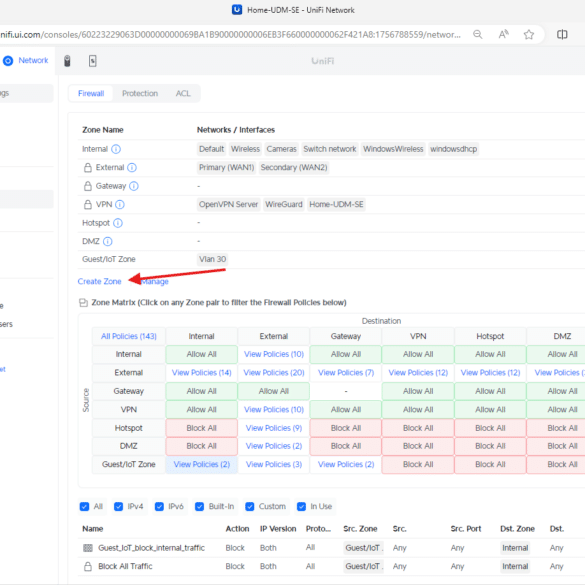585x585 pixels.
Task: Click the Secondary (WAN2) interface tag
Action: pyautogui.click(x=294, y=168)
